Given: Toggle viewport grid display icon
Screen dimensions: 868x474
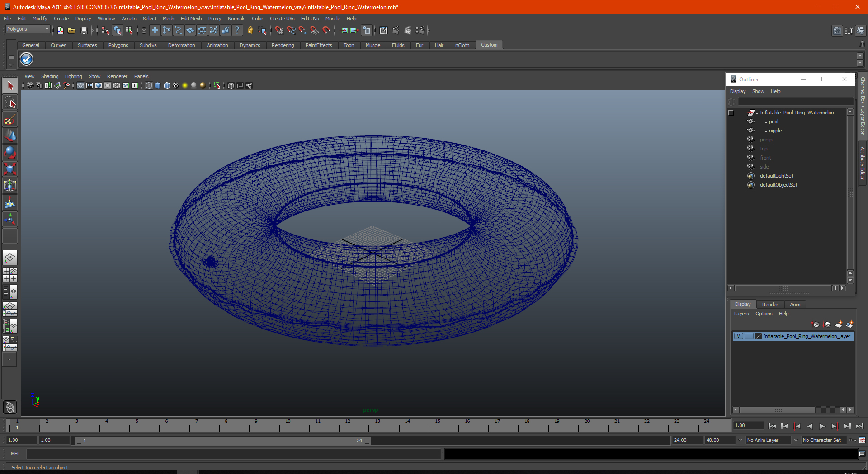Looking at the screenshot, I should 80,85.
